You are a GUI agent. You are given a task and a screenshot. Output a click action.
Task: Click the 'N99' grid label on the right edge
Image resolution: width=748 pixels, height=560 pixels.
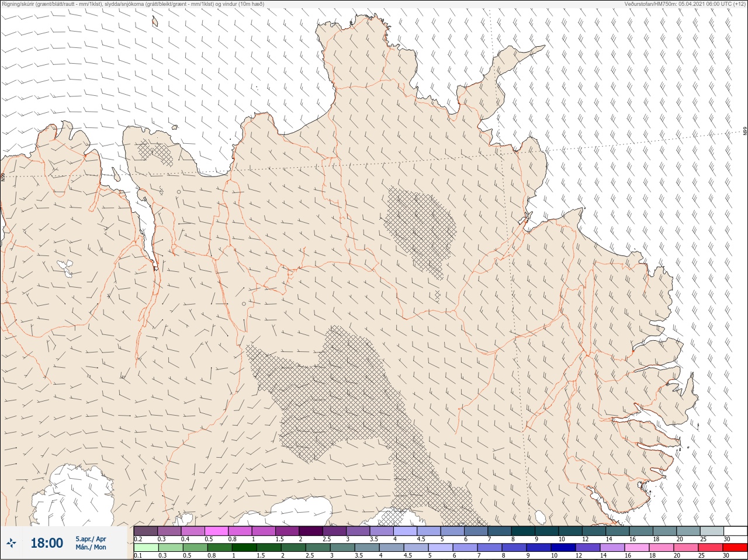[x=745, y=131]
